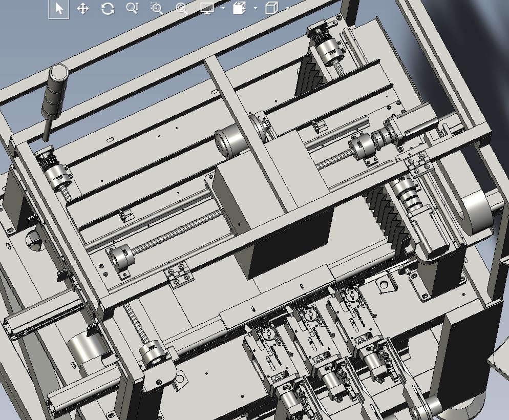Activate the Select arrow tool
Image resolution: width=509 pixels, height=420 pixels.
pos(59,9)
